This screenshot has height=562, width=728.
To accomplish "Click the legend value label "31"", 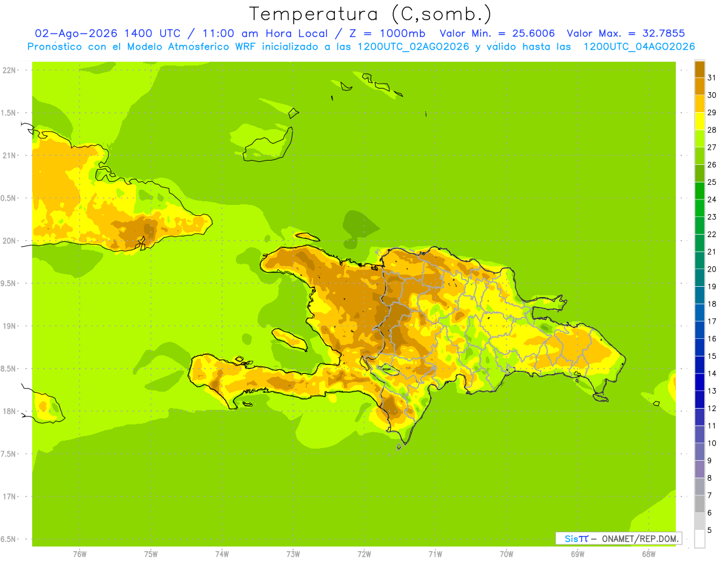I will [x=712, y=78].
